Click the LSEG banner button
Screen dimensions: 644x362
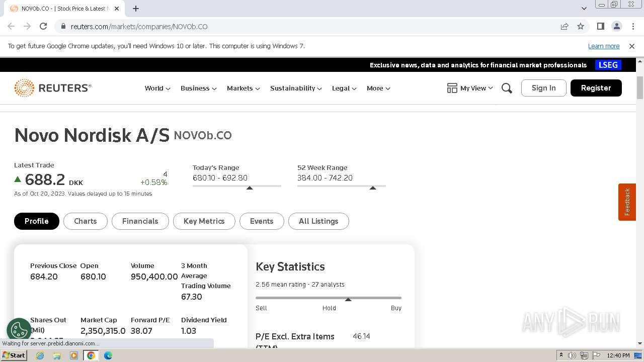pos(608,65)
